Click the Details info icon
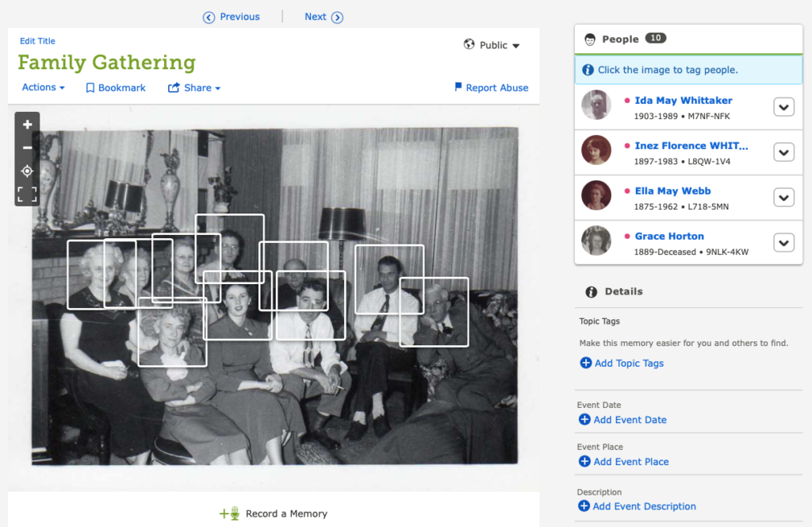 tap(591, 292)
